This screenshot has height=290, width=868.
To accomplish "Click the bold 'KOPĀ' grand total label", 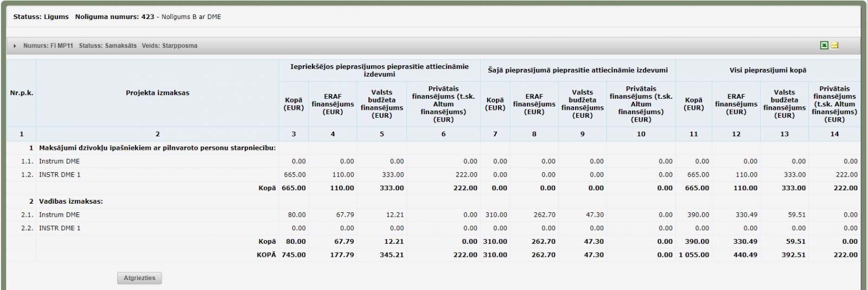I will [266, 255].
